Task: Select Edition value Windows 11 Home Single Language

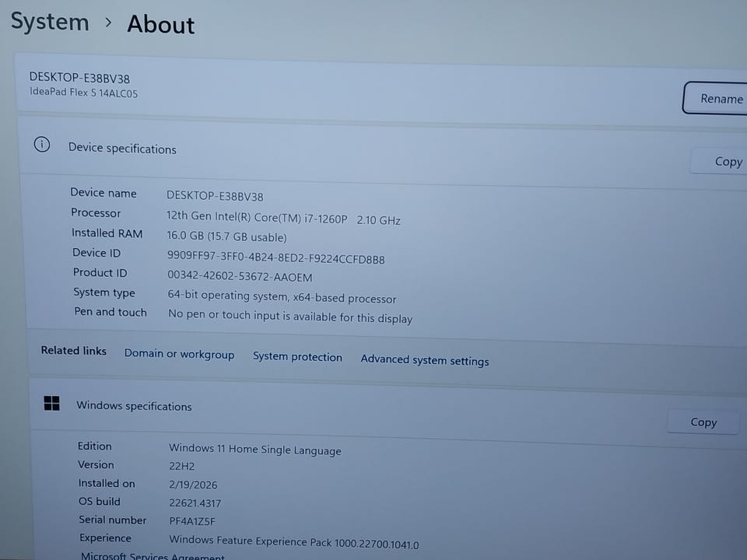Action: (x=255, y=449)
